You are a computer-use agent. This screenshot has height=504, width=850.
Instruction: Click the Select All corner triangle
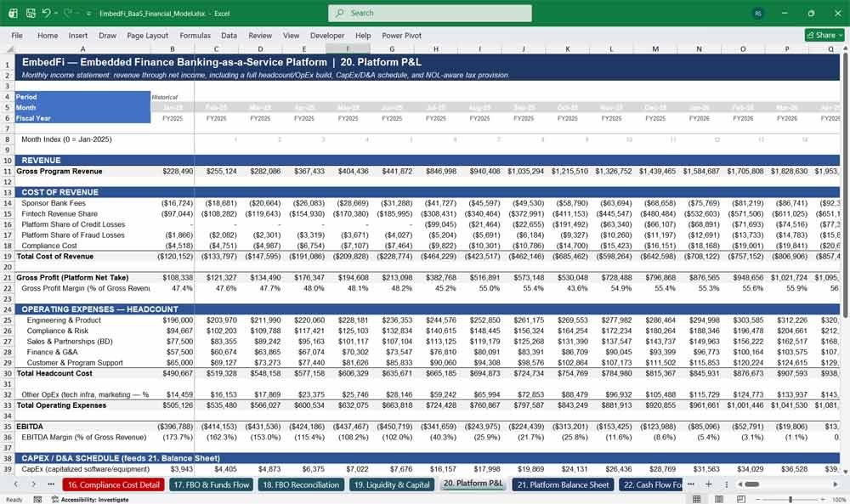[x=9, y=48]
